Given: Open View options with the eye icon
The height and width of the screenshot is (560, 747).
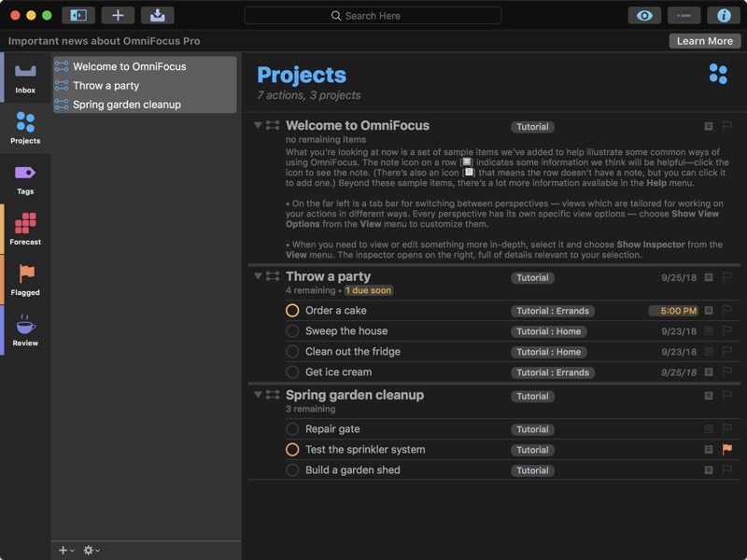Looking at the screenshot, I should [x=644, y=15].
